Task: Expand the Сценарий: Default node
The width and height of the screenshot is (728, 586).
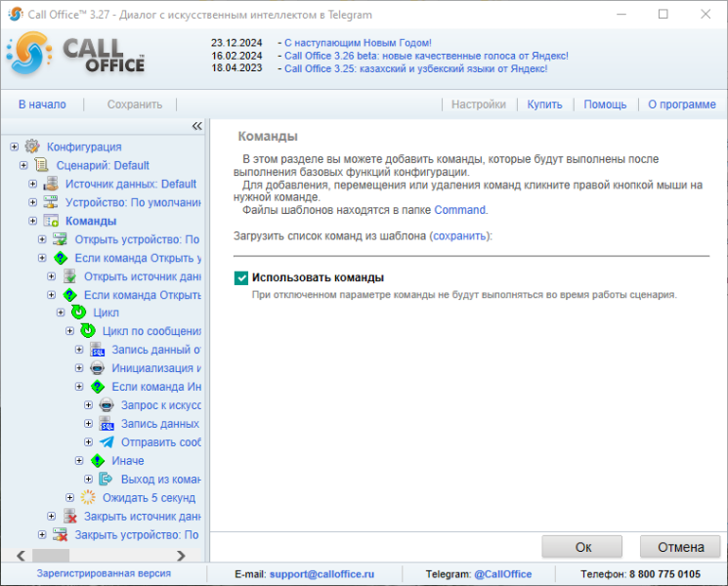Action: coord(23,165)
